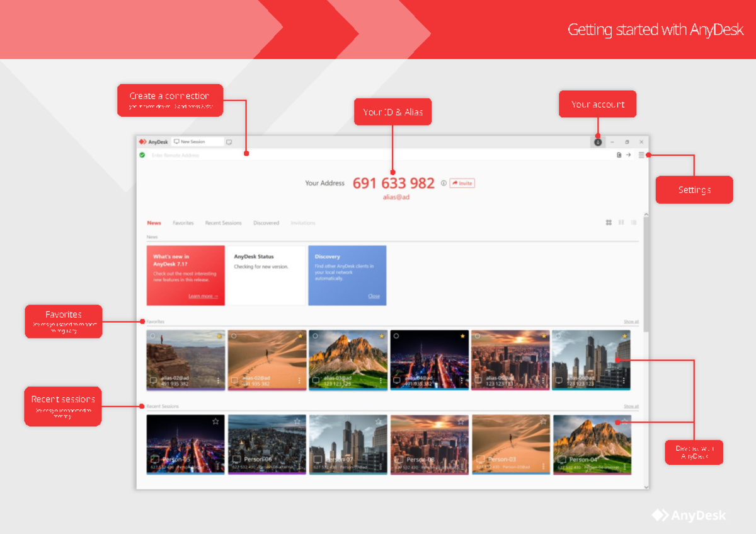Image resolution: width=756 pixels, height=534 pixels.
Task: Star Person-07 as a favorite
Action: coord(379,421)
